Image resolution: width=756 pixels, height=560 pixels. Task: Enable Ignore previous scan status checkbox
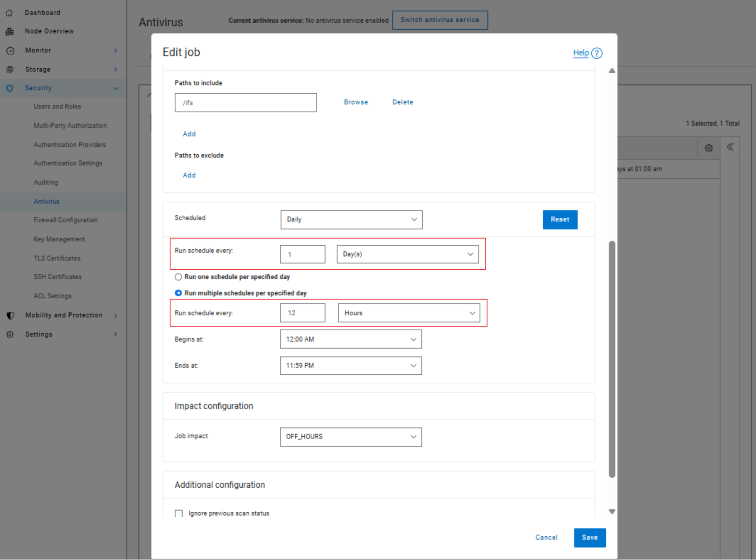[x=179, y=514]
